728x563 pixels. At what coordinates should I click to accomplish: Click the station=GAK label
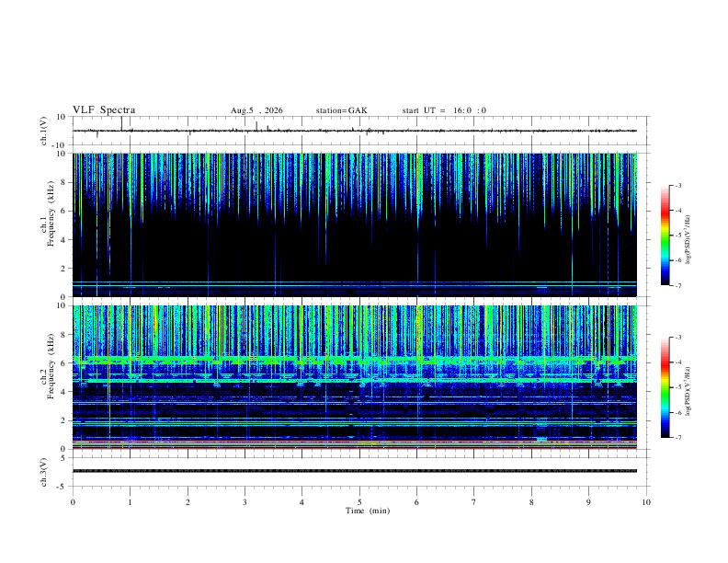(x=342, y=110)
